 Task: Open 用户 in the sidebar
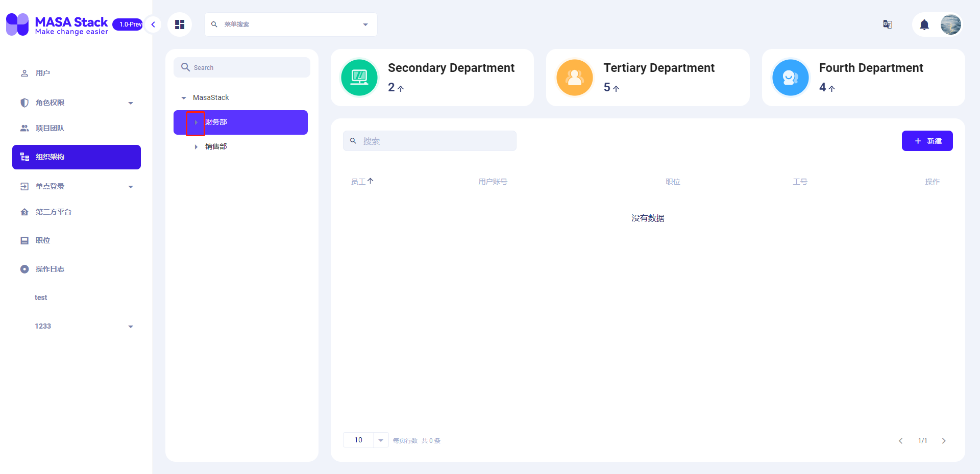(77, 73)
